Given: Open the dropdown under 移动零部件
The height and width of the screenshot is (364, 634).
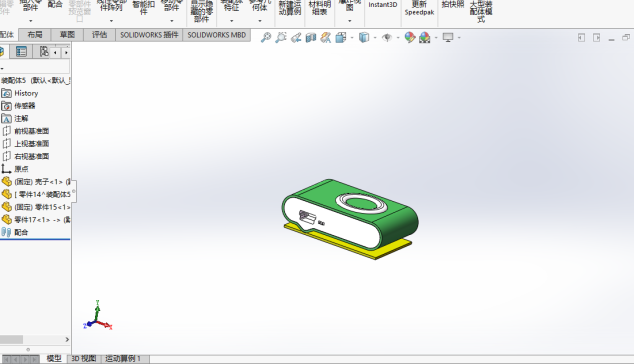Looking at the screenshot, I should pos(171,21).
